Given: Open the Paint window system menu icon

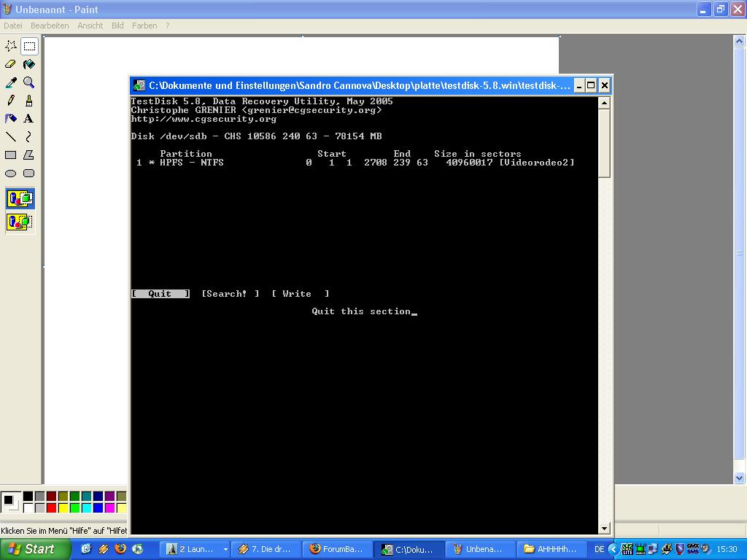Looking at the screenshot, I should [7, 9].
